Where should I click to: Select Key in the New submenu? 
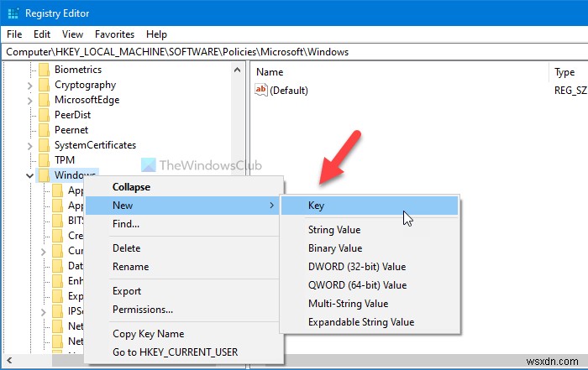click(370, 206)
